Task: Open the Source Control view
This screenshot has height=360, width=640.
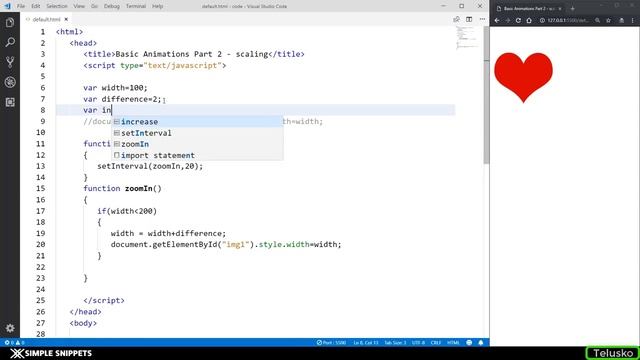Action: pos(10,62)
